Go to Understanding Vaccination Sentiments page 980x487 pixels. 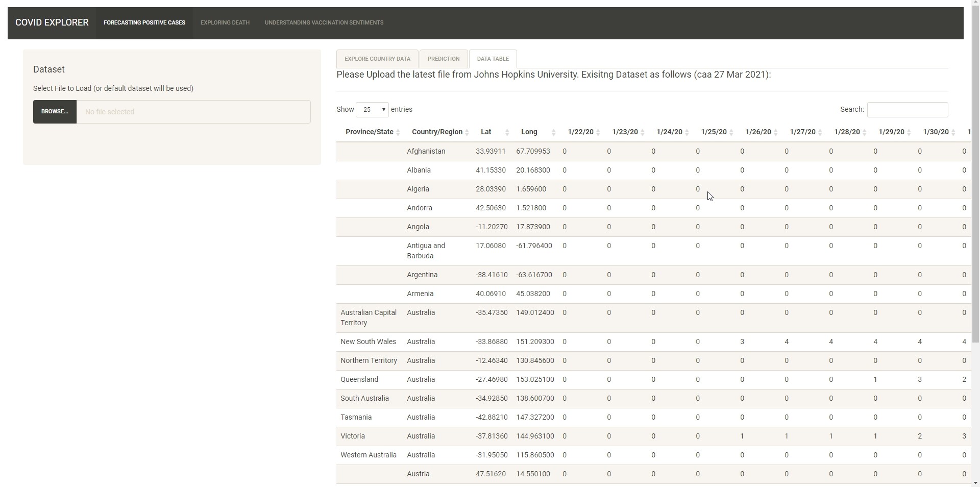pos(324,22)
